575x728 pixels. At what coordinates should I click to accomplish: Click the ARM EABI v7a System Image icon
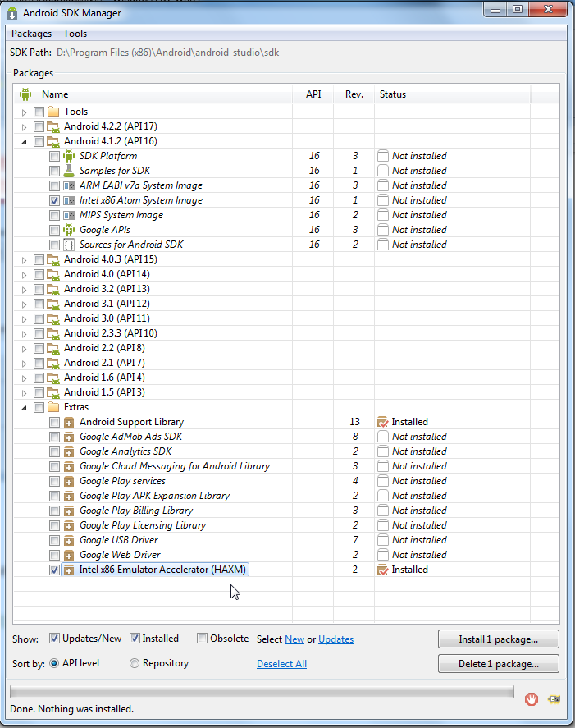69,185
